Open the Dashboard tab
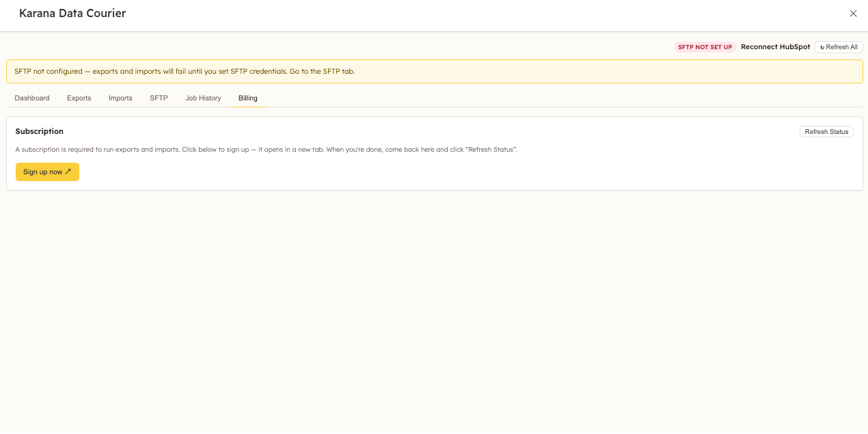868x434 pixels. click(x=32, y=98)
